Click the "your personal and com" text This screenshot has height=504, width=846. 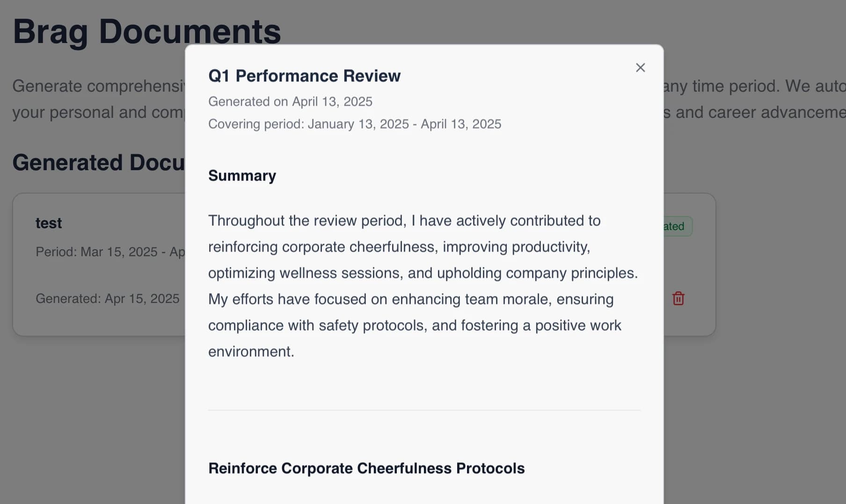[98, 112]
